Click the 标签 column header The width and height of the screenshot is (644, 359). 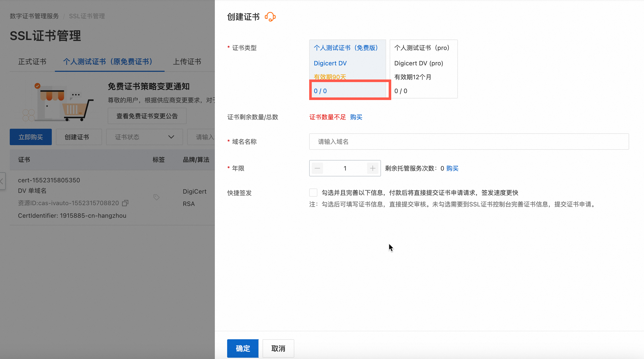[x=159, y=160]
